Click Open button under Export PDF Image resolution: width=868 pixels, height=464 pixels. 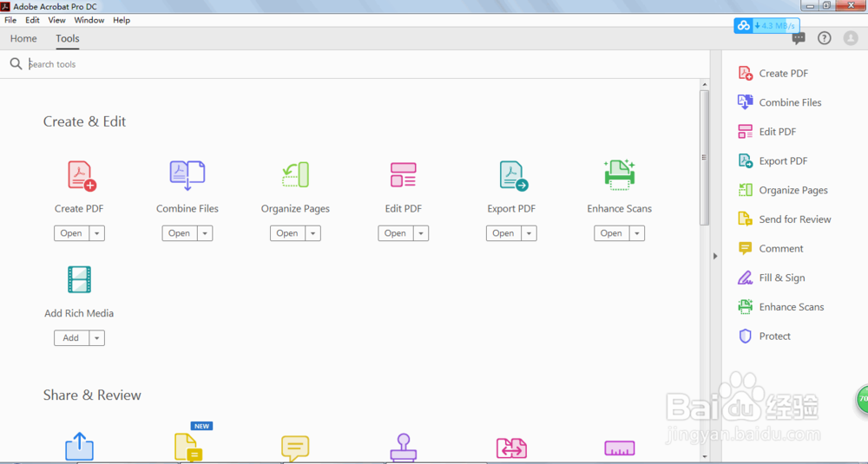coord(503,233)
